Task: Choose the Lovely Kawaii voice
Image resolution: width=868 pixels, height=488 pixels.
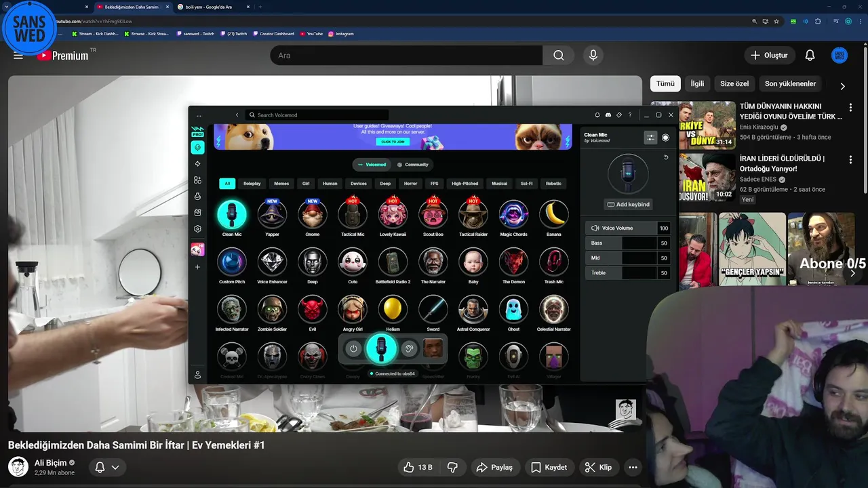Action: [393, 215]
